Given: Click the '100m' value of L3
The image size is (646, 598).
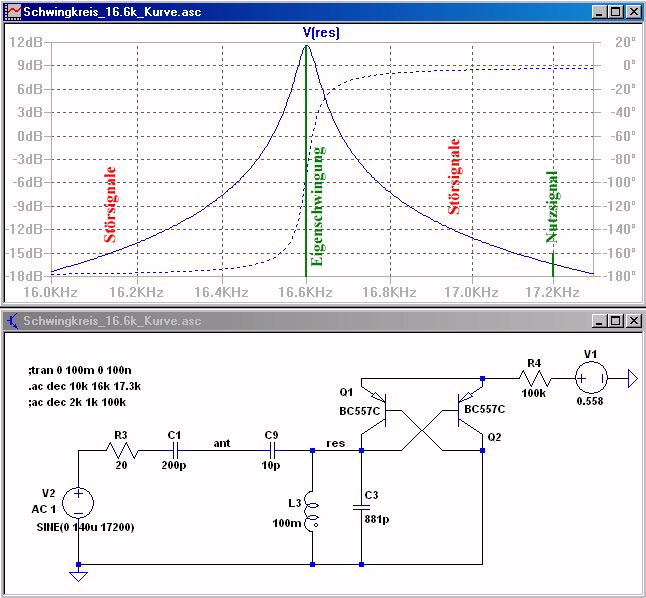Looking at the screenshot, I should (287, 523).
